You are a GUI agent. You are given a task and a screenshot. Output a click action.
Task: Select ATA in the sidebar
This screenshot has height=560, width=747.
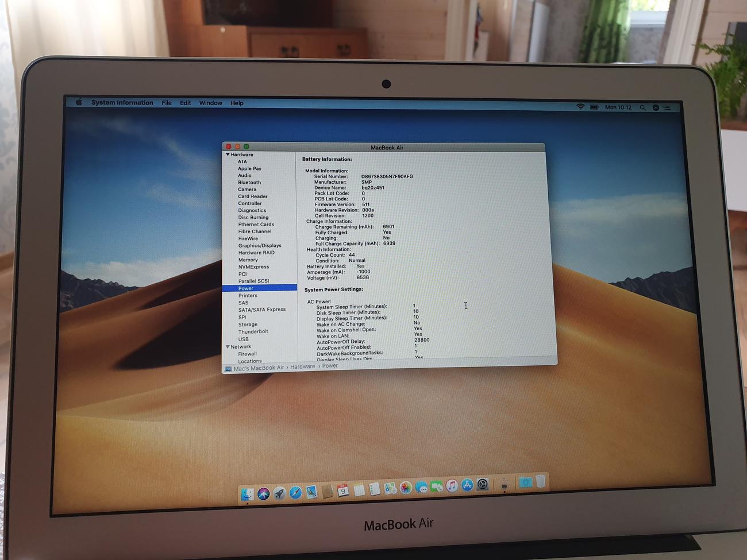242,161
